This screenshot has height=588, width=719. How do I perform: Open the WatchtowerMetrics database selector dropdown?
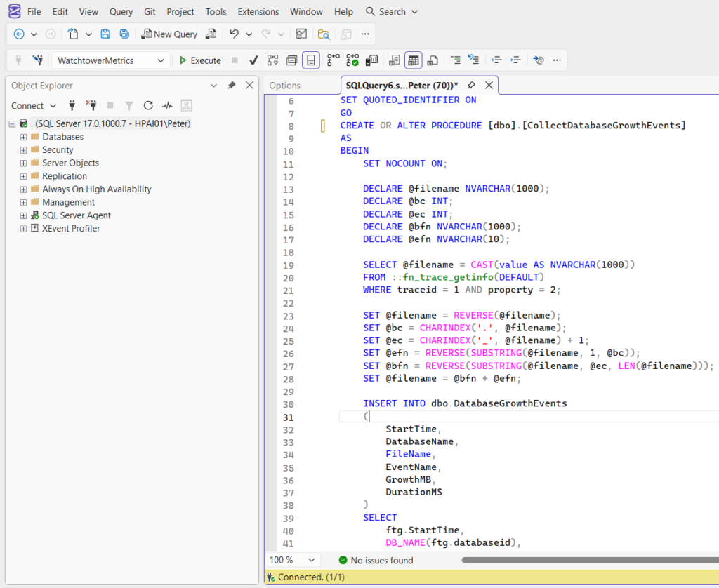(159, 60)
